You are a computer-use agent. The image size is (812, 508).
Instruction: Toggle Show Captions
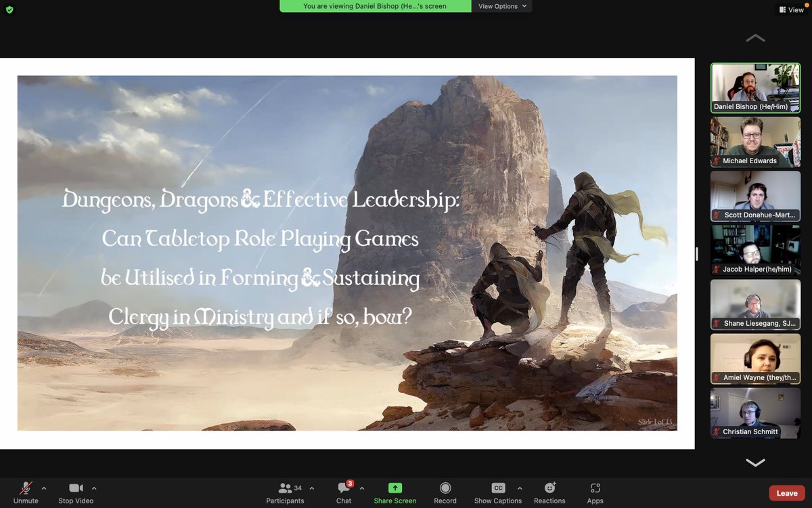[498, 492]
